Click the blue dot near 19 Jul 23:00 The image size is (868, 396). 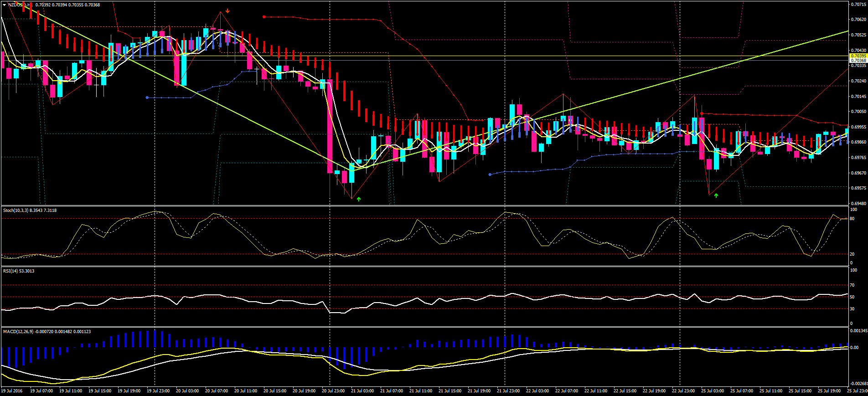tap(147, 98)
